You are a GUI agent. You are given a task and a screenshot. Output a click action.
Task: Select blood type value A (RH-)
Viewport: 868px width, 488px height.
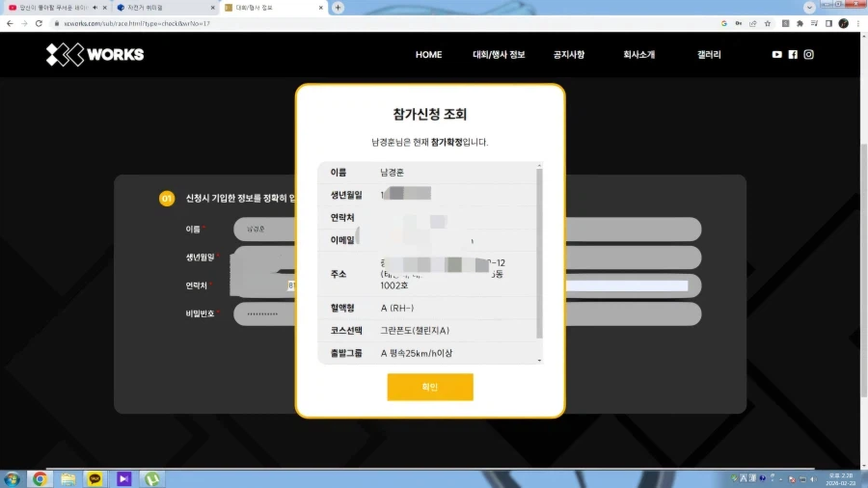pos(397,309)
